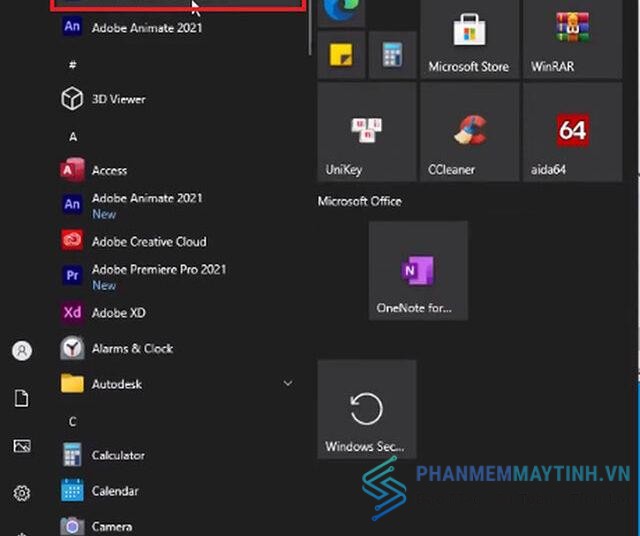Open the small Calculator tile
Image resolution: width=640 pixels, height=536 pixels.
pos(392,55)
